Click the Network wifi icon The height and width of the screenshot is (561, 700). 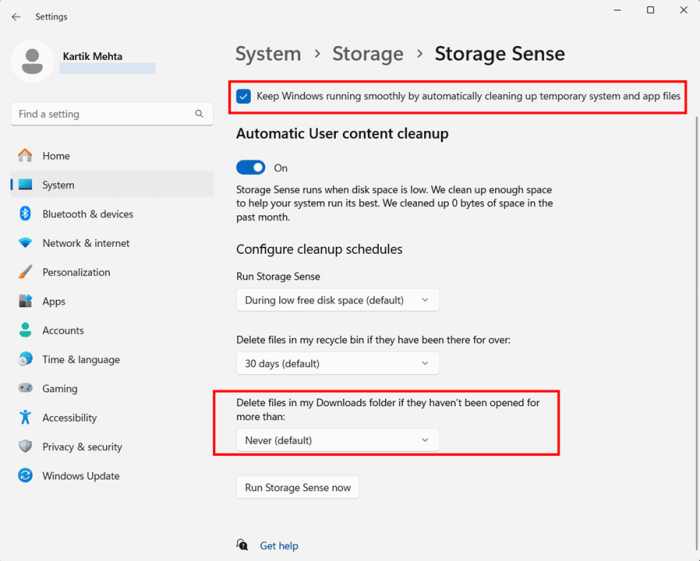click(x=25, y=243)
